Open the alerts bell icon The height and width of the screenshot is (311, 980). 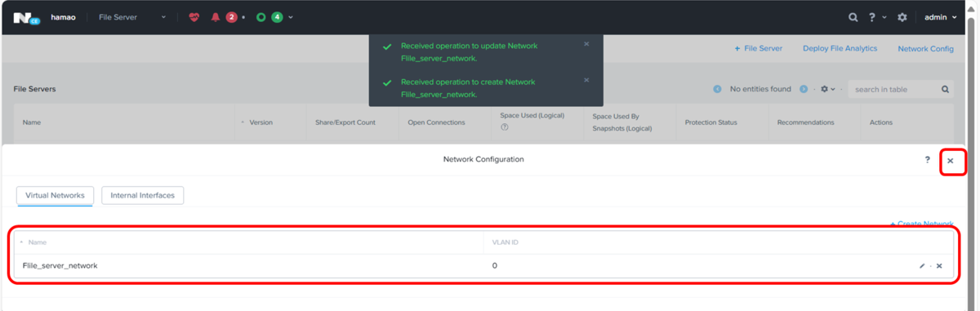(x=216, y=17)
